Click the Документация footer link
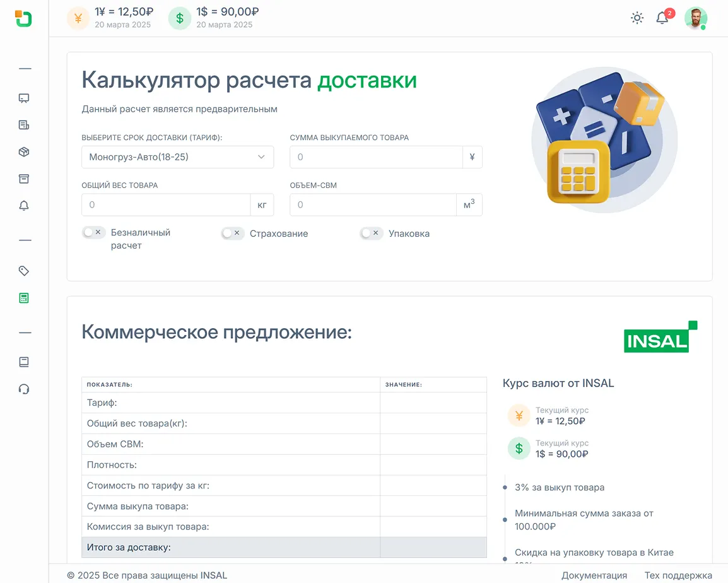This screenshot has width=728, height=583. tap(594, 575)
